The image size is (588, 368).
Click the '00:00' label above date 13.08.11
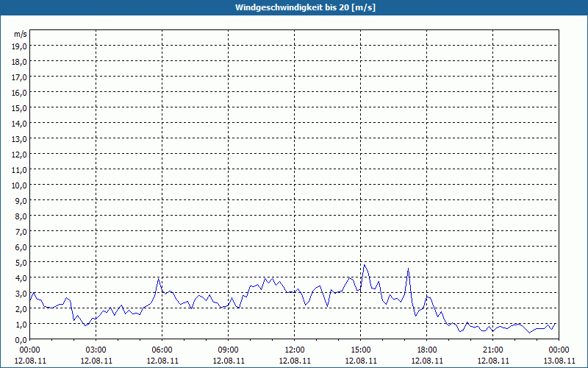point(559,350)
